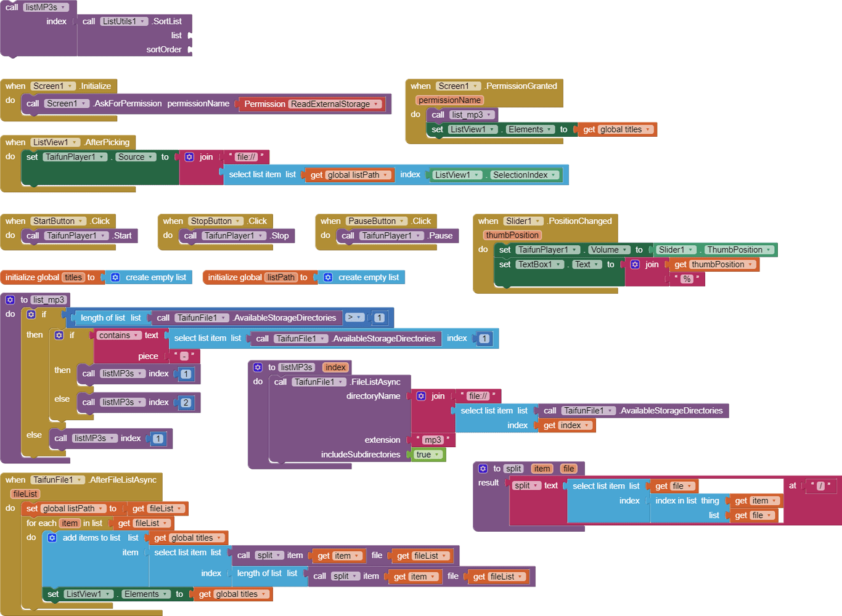Open split text operation dropdown in result

pyautogui.click(x=527, y=486)
